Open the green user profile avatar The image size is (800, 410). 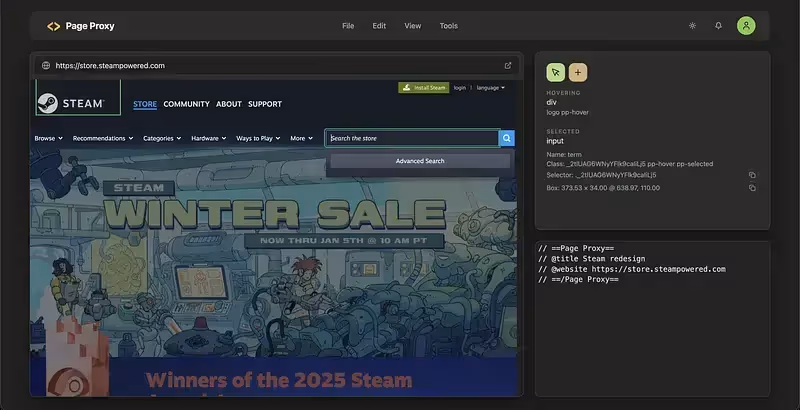tap(746, 25)
